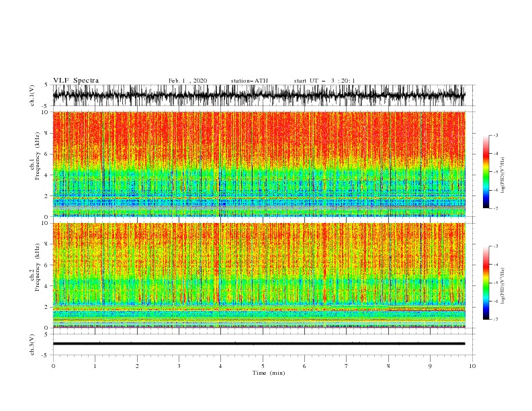Click the 'VLF Spectra' title text

click(x=76, y=81)
